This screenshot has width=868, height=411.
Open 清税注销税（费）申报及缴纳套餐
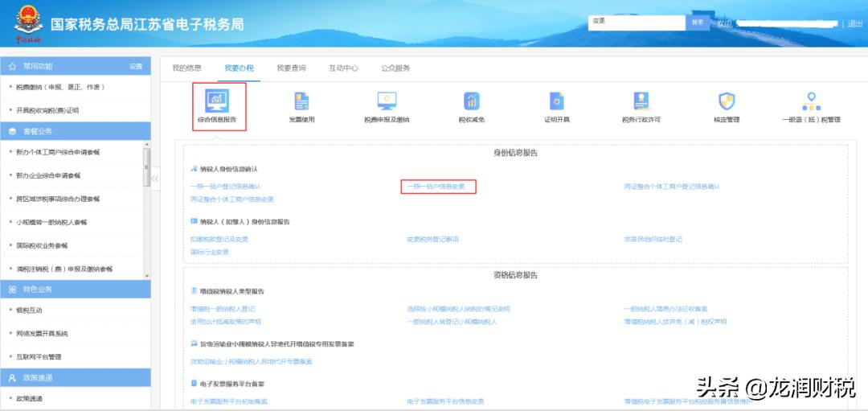click(64, 269)
